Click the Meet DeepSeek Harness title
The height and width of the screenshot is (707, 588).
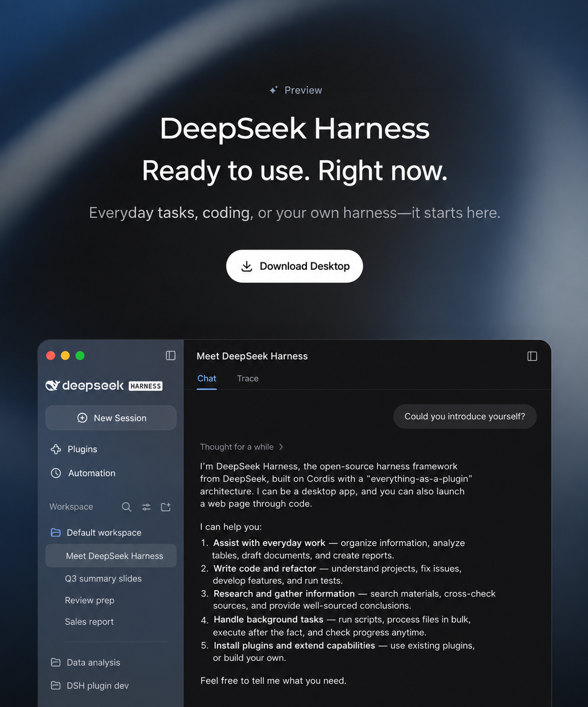click(x=252, y=356)
